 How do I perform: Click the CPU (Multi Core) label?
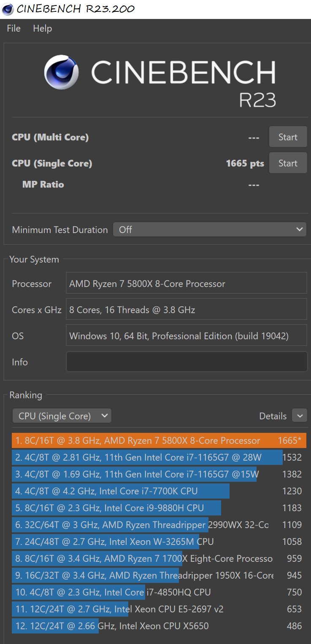tap(50, 137)
